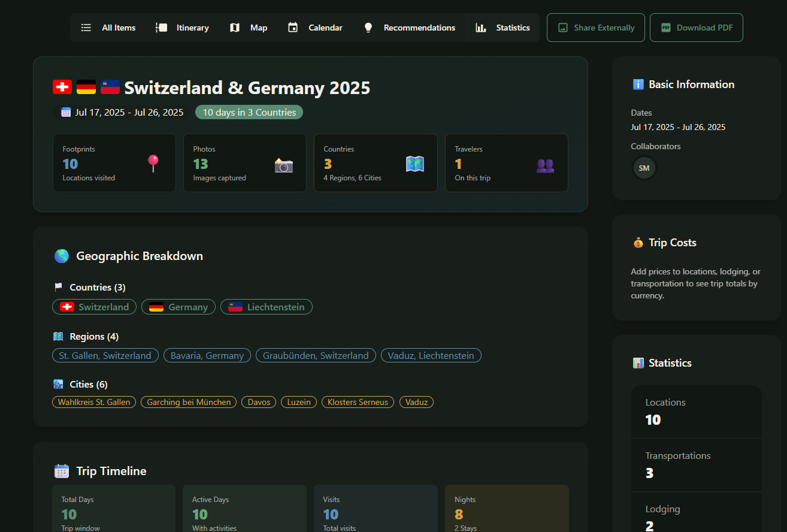Click the chart icon beside the Statistics panel heading
Viewport: 787px width, 532px height.
coord(638,363)
